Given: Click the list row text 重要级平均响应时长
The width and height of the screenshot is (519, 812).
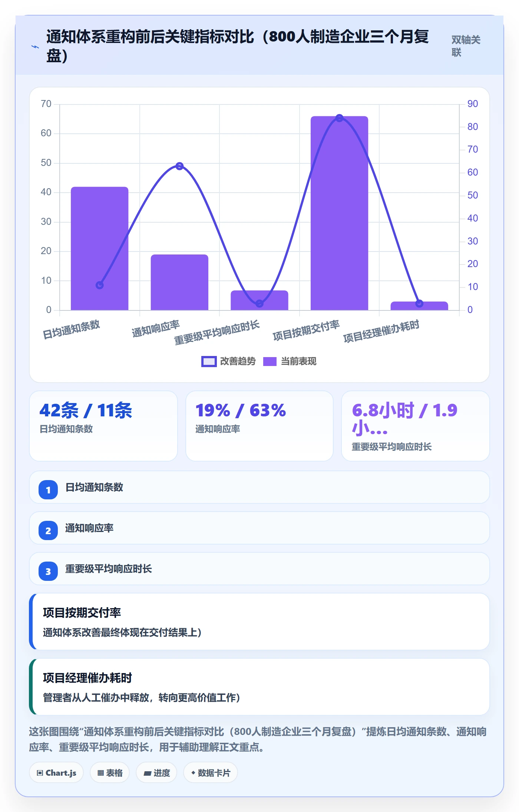Looking at the screenshot, I should [109, 569].
